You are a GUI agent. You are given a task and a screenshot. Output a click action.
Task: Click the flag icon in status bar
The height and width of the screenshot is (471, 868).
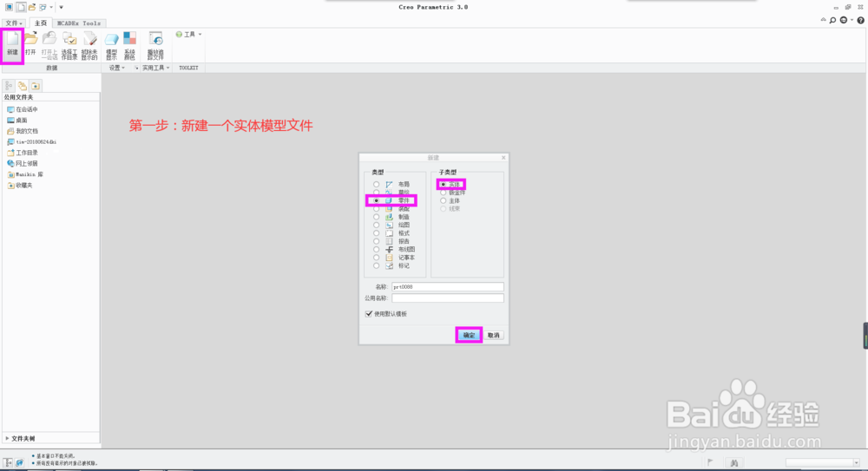click(710, 462)
